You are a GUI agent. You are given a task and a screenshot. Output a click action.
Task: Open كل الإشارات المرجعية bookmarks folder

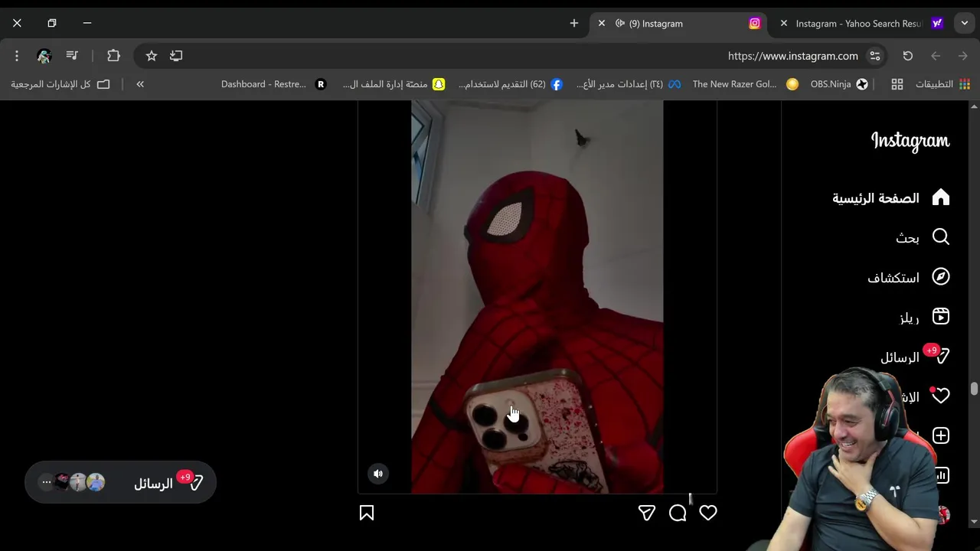pos(60,84)
